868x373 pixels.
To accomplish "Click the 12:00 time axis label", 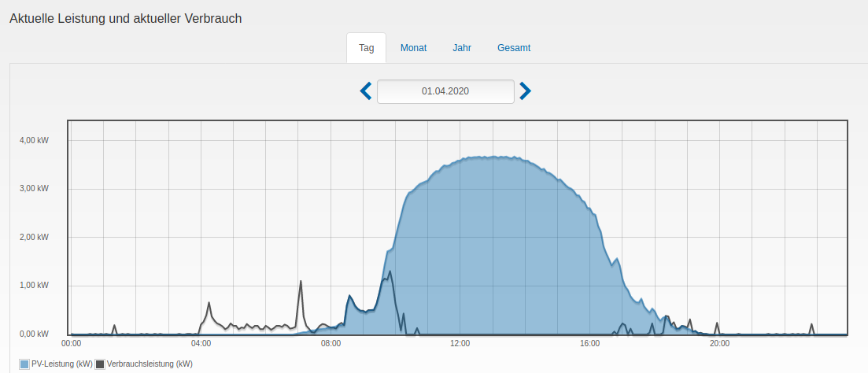I will point(460,344).
